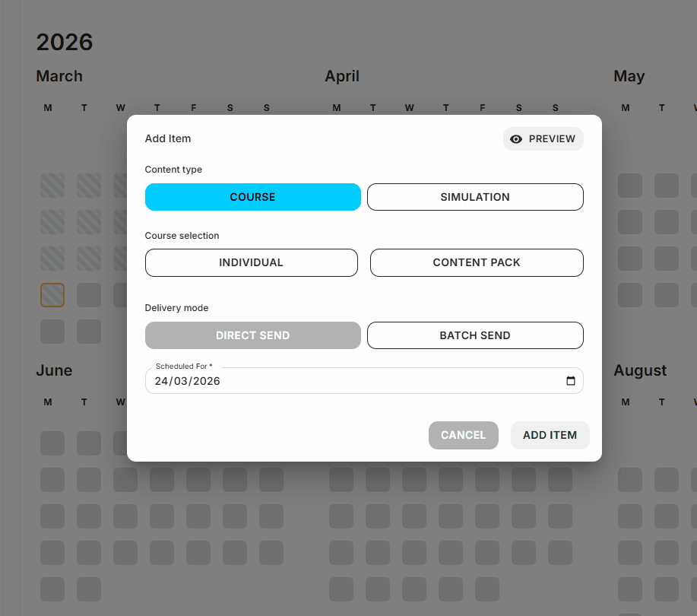The height and width of the screenshot is (616, 697).
Task: Pick Content Pack for course selection
Action: pos(477,262)
